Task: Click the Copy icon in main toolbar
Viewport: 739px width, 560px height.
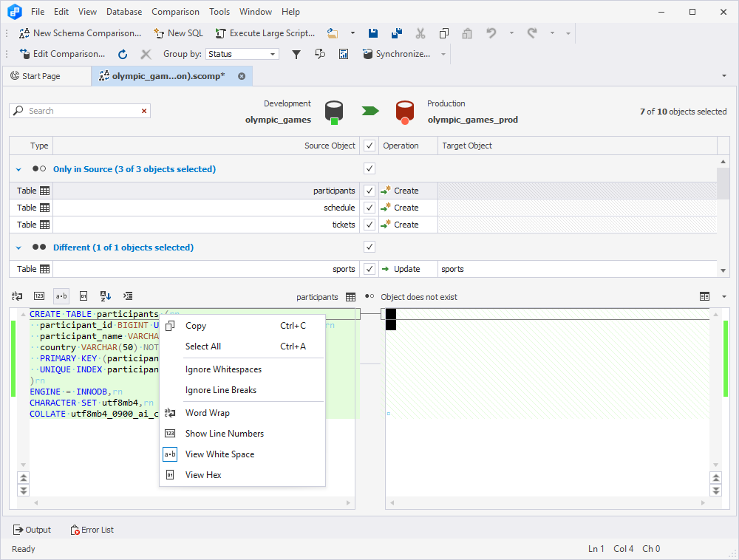Action: point(443,33)
